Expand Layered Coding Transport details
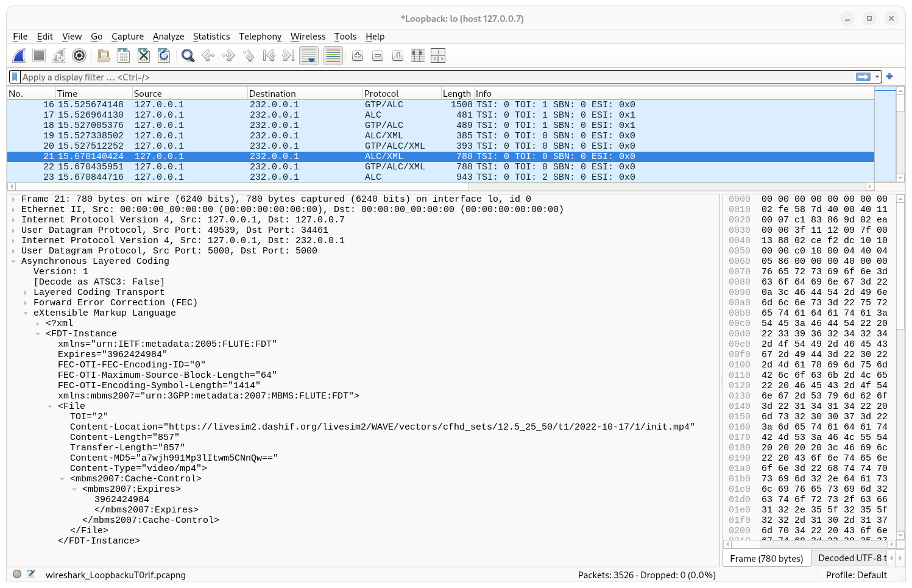912x588 pixels. 24,292
